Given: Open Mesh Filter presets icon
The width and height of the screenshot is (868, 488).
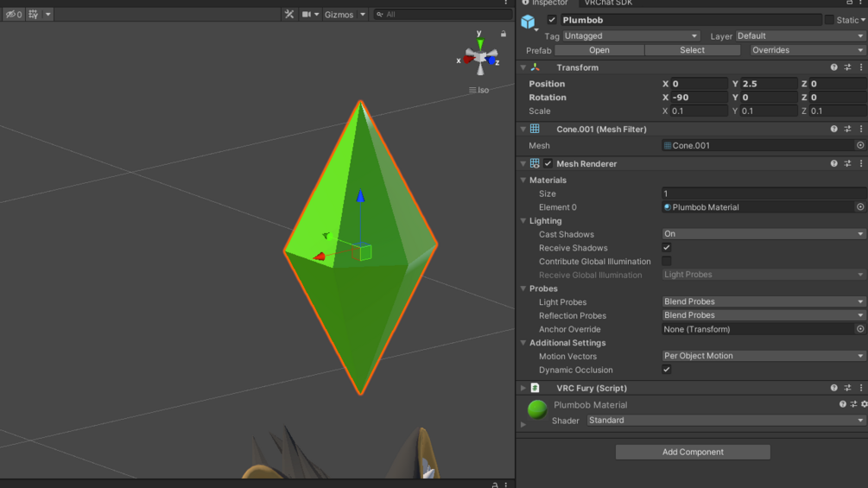Looking at the screenshot, I should point(847,130).
